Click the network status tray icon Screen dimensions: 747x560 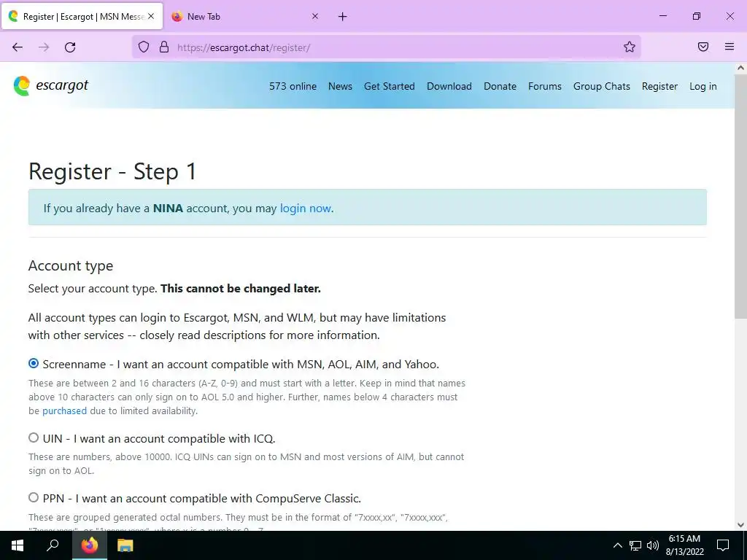click(x=635, y=545)
